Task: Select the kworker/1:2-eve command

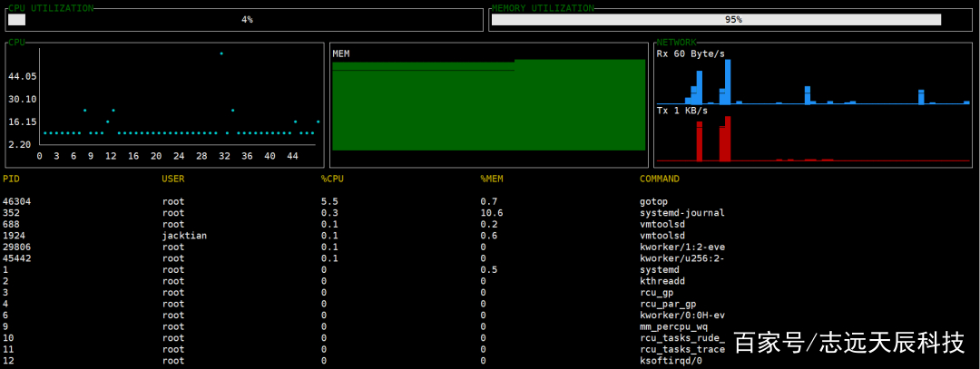Action: 681,247
